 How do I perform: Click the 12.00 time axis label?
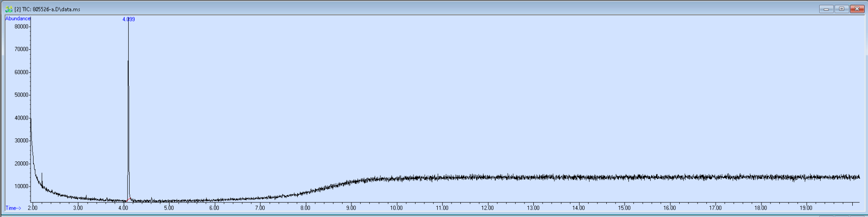487,208
